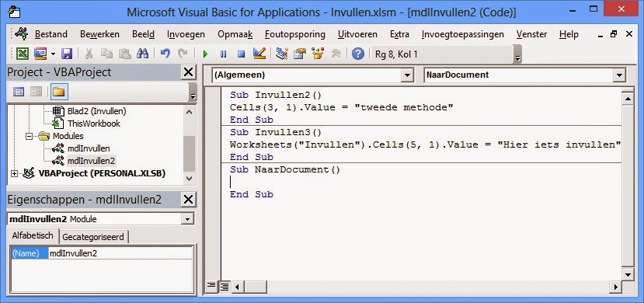Select the (Name) property row label
The width and height of the screenshot is (644, 303).
click(30, 253)
